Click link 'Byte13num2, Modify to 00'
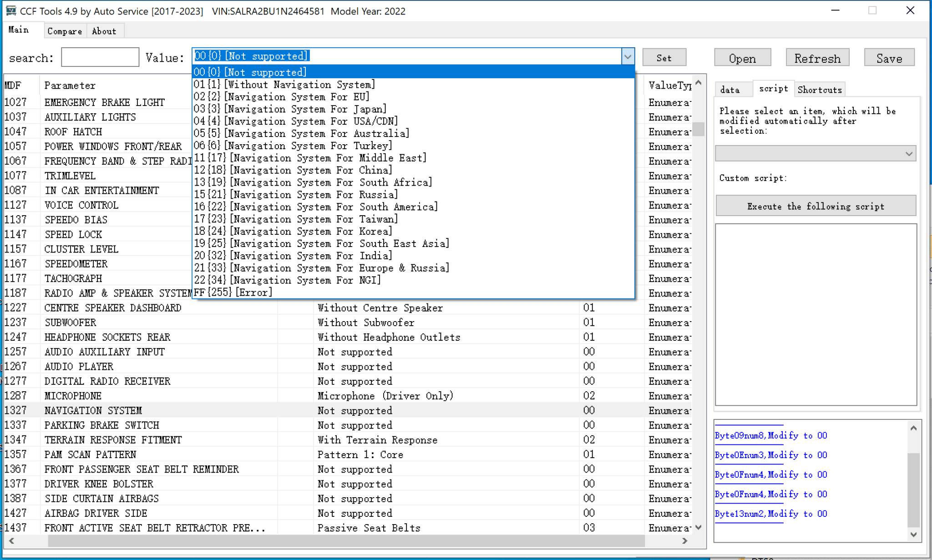This screenshot has width=932, height=560. point(770,514)
